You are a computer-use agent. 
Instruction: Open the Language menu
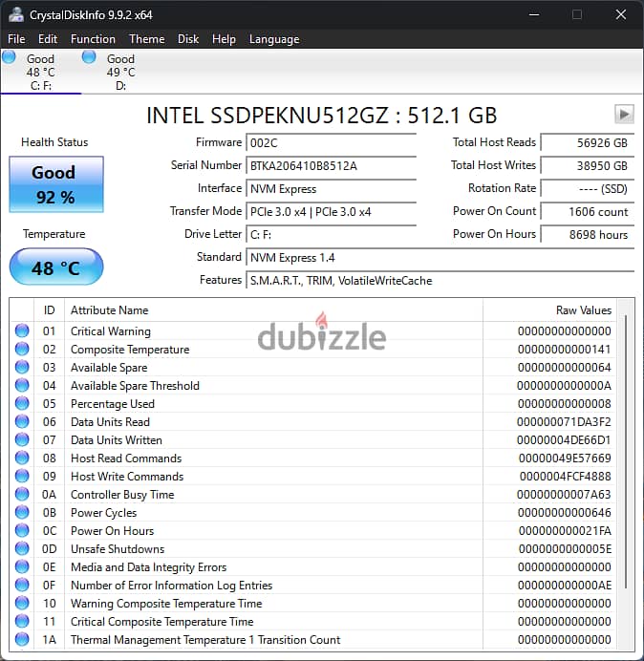click(274, 39)
